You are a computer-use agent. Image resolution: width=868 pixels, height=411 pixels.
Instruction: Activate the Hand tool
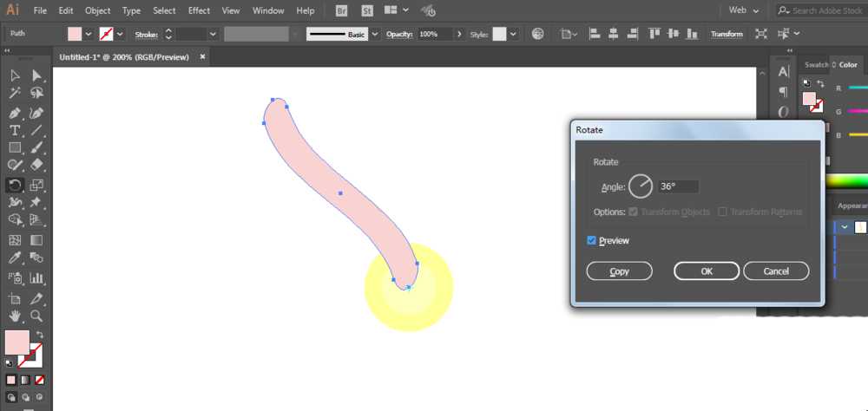tap(15, 316)
